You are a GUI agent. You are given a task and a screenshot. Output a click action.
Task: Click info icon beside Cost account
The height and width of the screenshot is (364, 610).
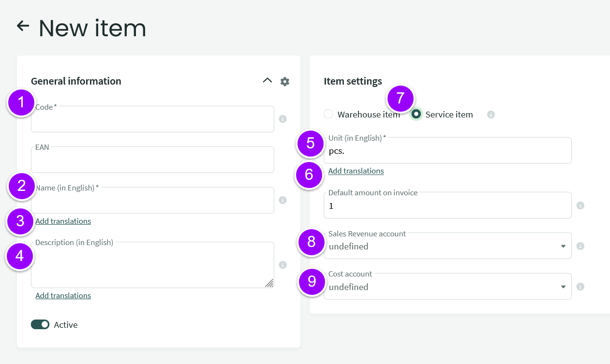(580, 287)
